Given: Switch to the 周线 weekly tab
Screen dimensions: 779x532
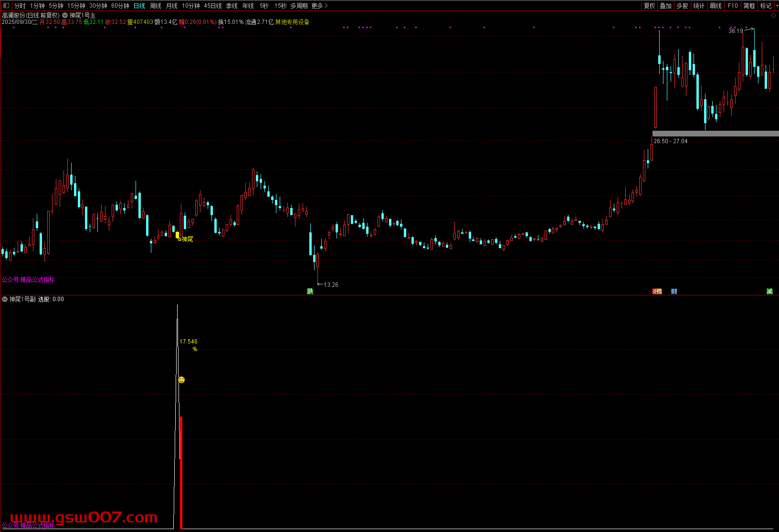Looking at the screenshot, I should [x=156, y=6].
